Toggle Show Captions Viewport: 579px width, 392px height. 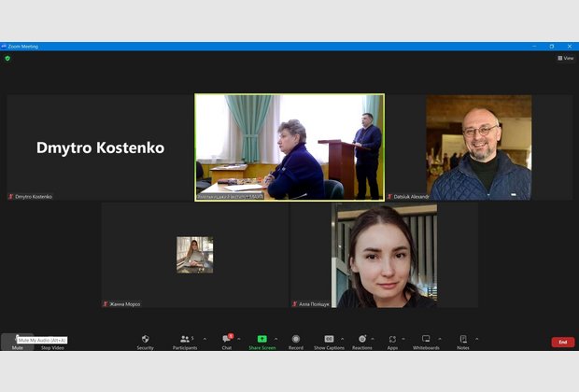tap(329, 342)
